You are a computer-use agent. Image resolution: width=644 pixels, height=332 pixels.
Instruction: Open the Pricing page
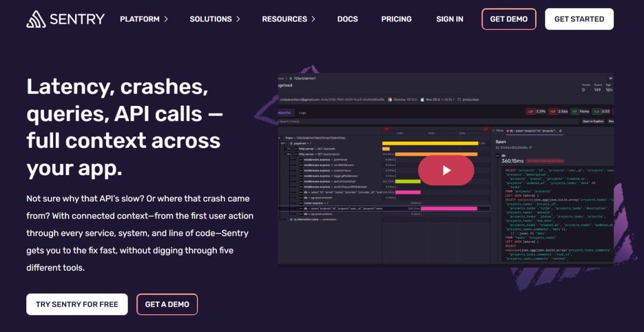396,19
